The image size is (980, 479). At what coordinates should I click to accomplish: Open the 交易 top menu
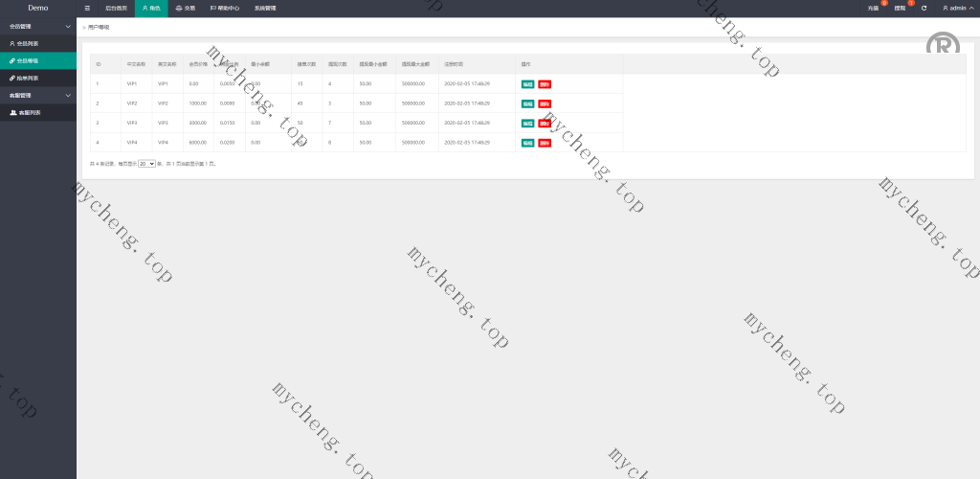click(x=185, y=8)
